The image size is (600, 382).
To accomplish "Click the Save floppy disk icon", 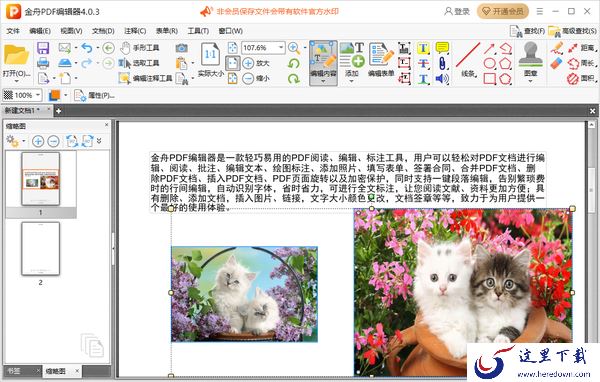I will pos(43,48).
